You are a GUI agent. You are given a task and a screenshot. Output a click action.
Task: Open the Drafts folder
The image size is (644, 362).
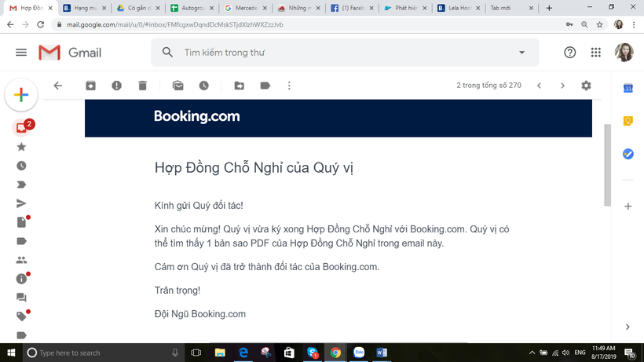point(23,221)
